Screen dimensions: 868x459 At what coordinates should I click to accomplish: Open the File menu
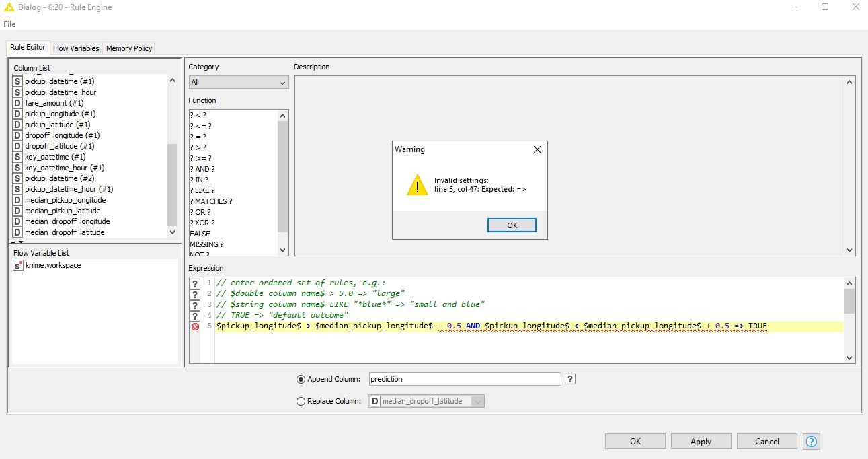point(9,24)
